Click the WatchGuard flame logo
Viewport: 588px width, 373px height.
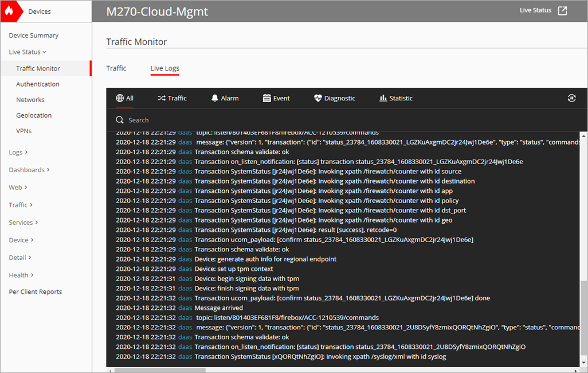pyautogui.click(x=10, y=10)
